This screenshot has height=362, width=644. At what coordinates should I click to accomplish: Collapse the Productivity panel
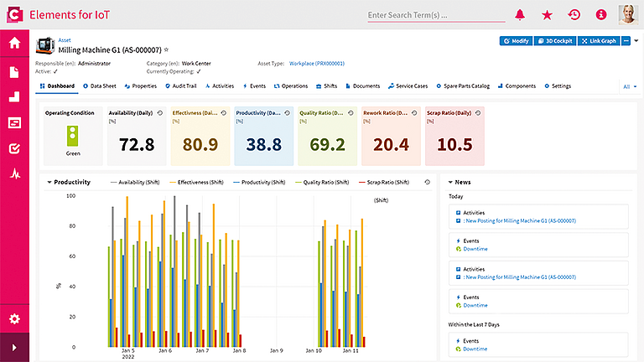point(49,182)
